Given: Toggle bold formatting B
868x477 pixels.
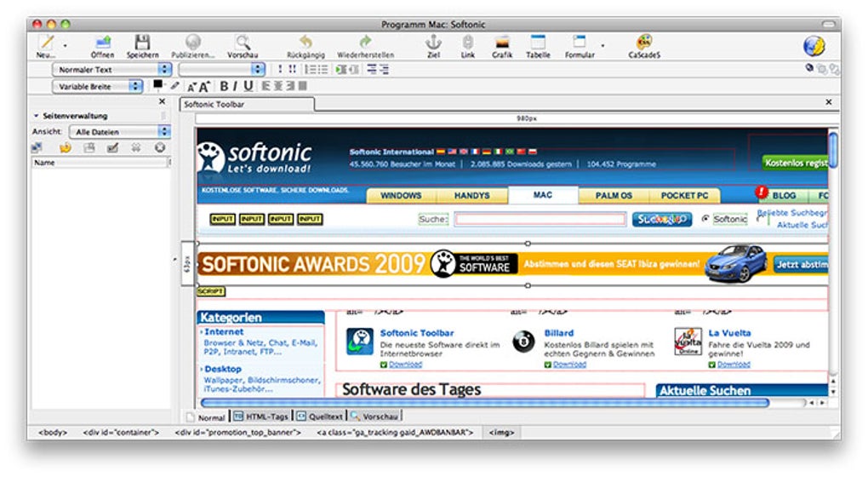Looking at the screenshot, I should coord(224,86).
